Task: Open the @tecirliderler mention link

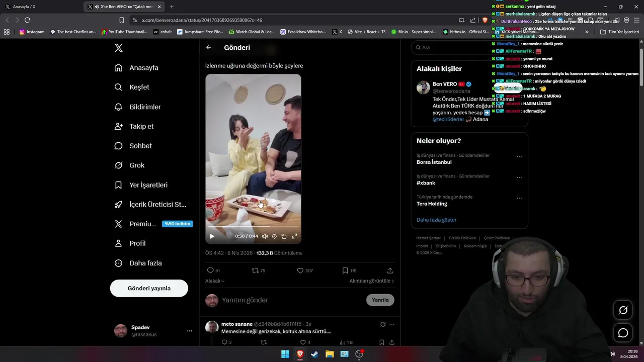Action: pyautogui.click(x=448, y=119)
